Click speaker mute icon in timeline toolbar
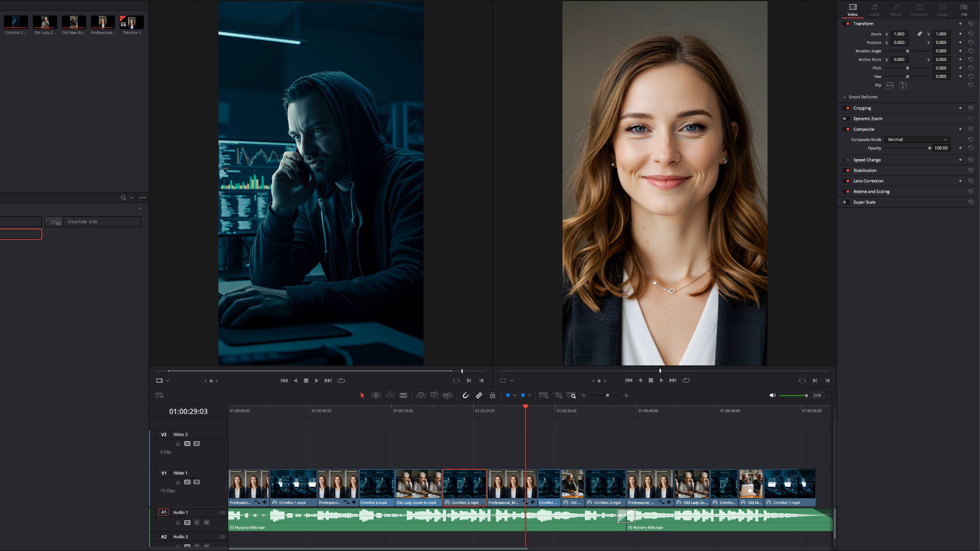 [772, 395]
